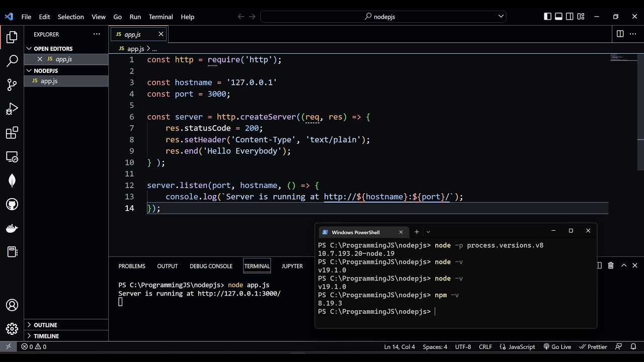Collapse the NODEPJS folder section
The width and height of the screenshot is (644, 362).
click(x=66, y=70)
